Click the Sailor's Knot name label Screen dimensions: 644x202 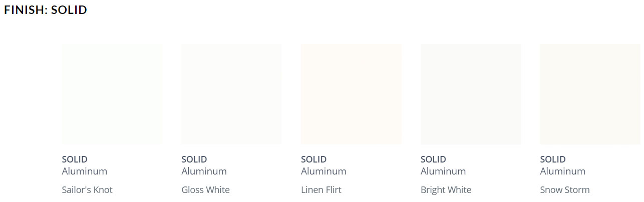[87, 190]
